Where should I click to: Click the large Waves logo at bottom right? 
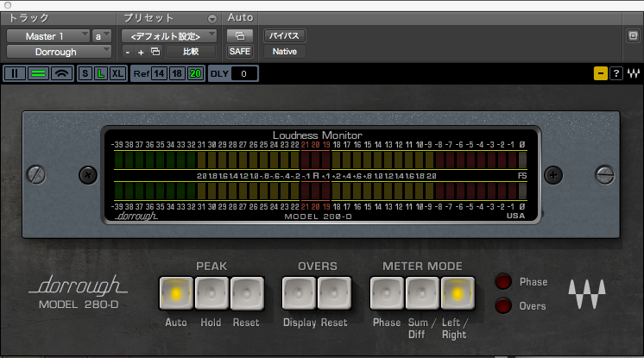587,294
